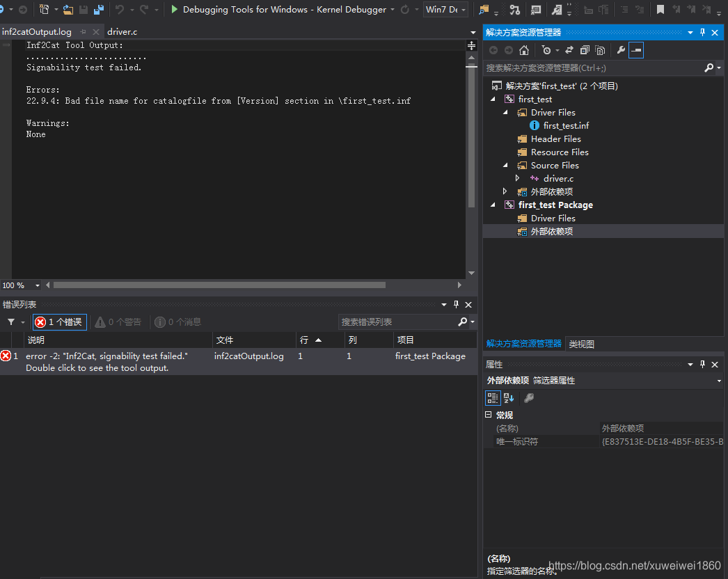Image resolution: width=728 pixels, height=579 pixels.
Task: Open the New Project dropdown arrow
Action: (x=56, y=9)
